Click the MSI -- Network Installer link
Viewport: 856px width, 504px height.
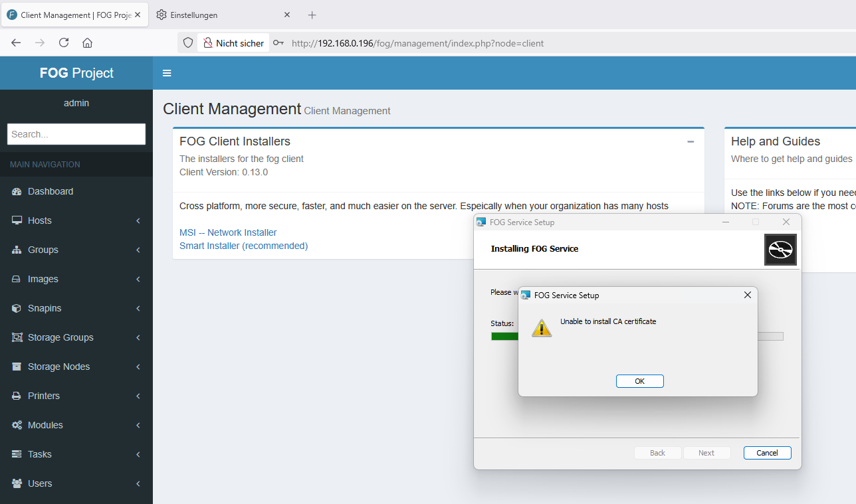(228, 232)
